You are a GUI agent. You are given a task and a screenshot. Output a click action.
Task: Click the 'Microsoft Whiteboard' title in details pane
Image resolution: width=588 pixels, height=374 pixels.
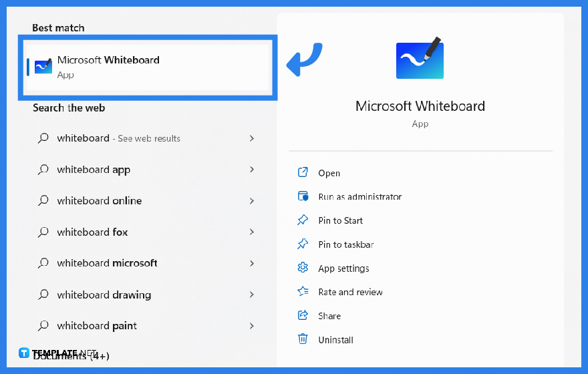pyautogui.click(x=420, y=106)
